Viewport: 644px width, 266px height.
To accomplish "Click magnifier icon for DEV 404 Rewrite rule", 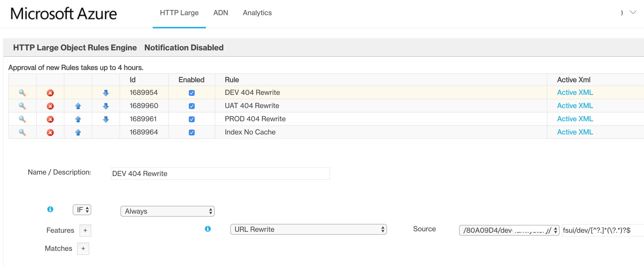I will pos(22,93).
